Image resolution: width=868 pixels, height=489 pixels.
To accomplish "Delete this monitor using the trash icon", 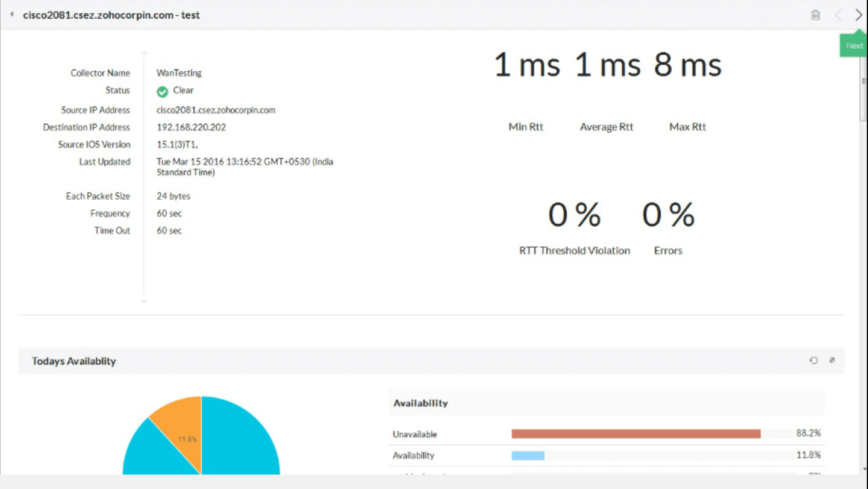I will [815, 15].
